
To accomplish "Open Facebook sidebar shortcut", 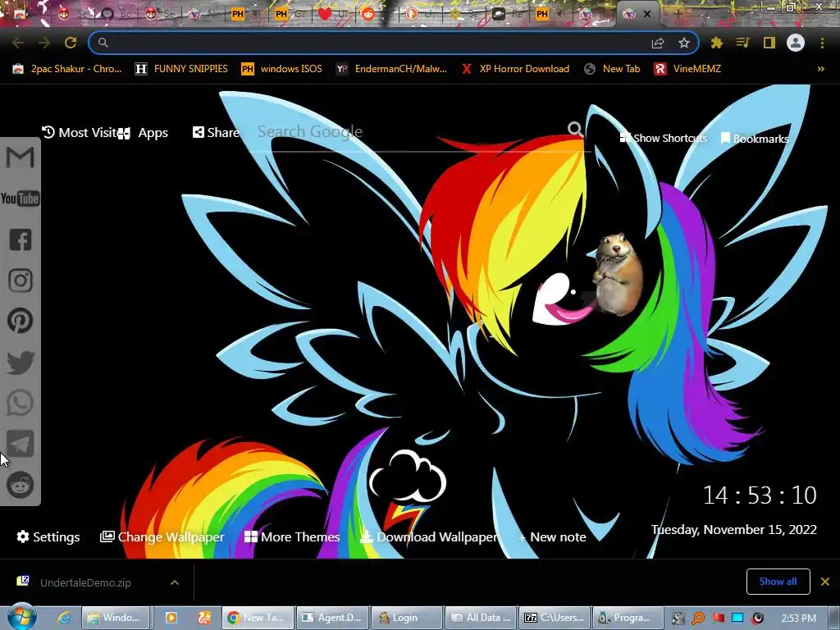I will coord(21,240).
